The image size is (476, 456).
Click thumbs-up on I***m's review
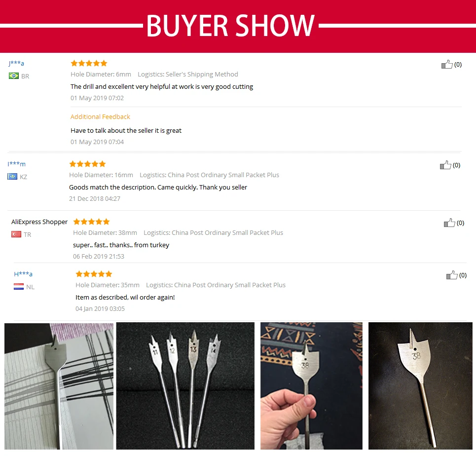(445, 165)
